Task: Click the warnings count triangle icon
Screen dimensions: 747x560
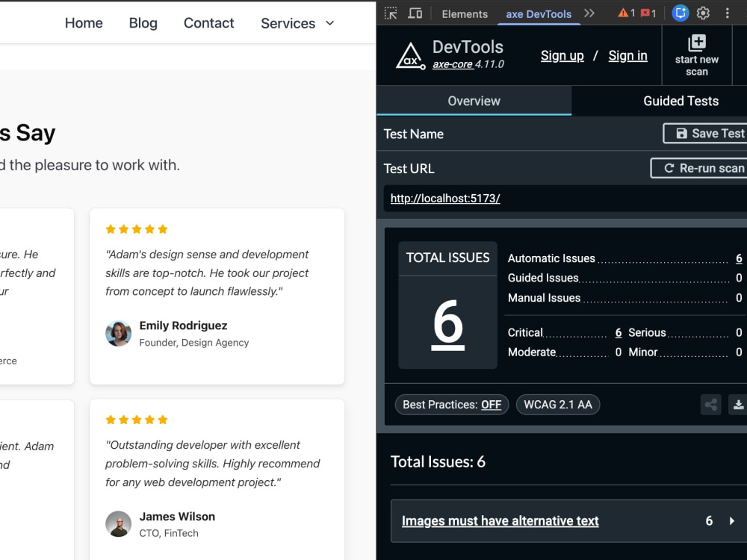Action: coord(623,13)
